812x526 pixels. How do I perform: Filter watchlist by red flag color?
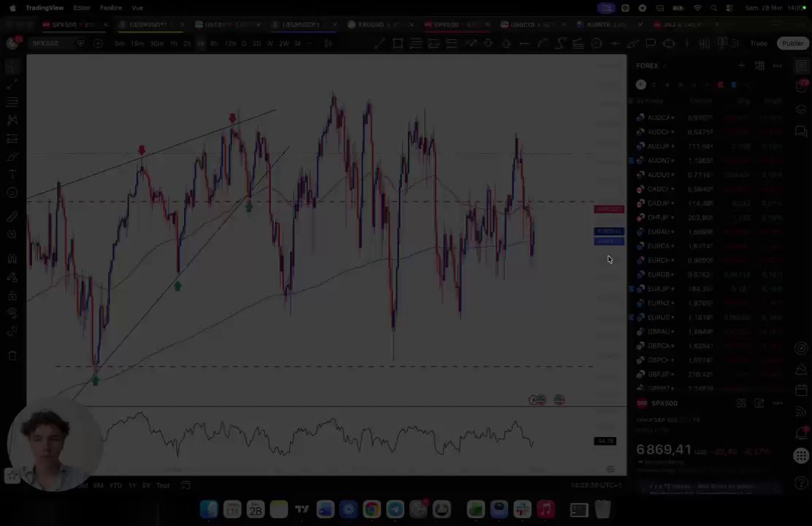720,85
